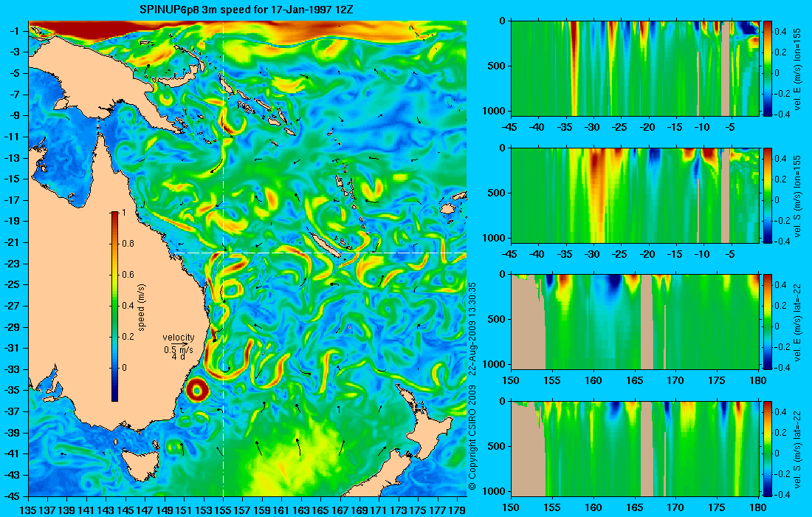Open the vel. E lat=-22 depth section plot
812x517 pixels.
pyautogui.click(x=634, y=322)
